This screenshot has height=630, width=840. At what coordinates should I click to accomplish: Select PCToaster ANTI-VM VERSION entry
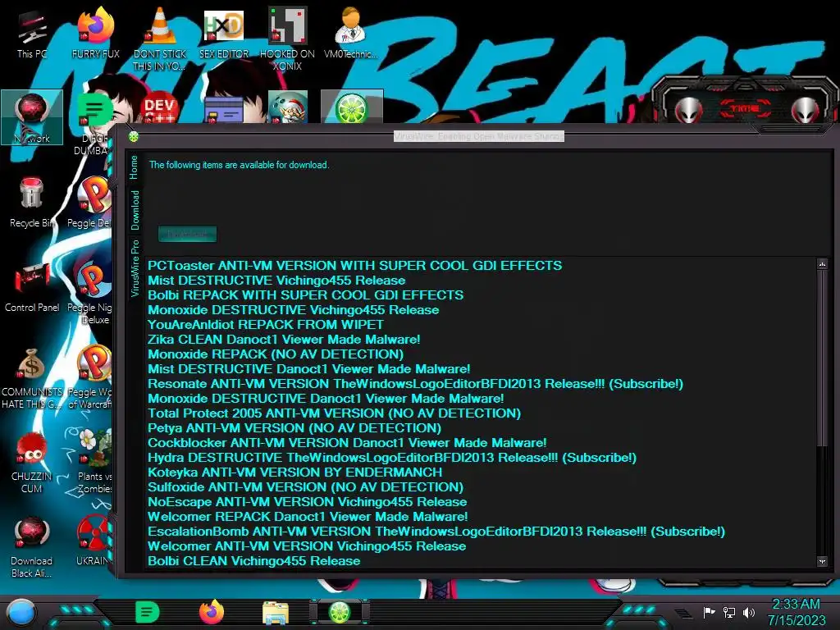coord(354,266)
